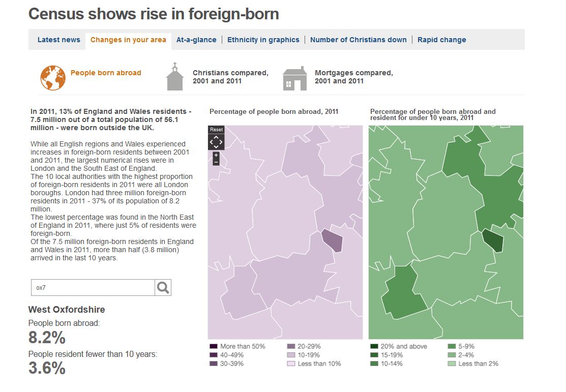Click the magnifying glass search icon
This screenshot has width=566, height=392.
pos(163,288)
